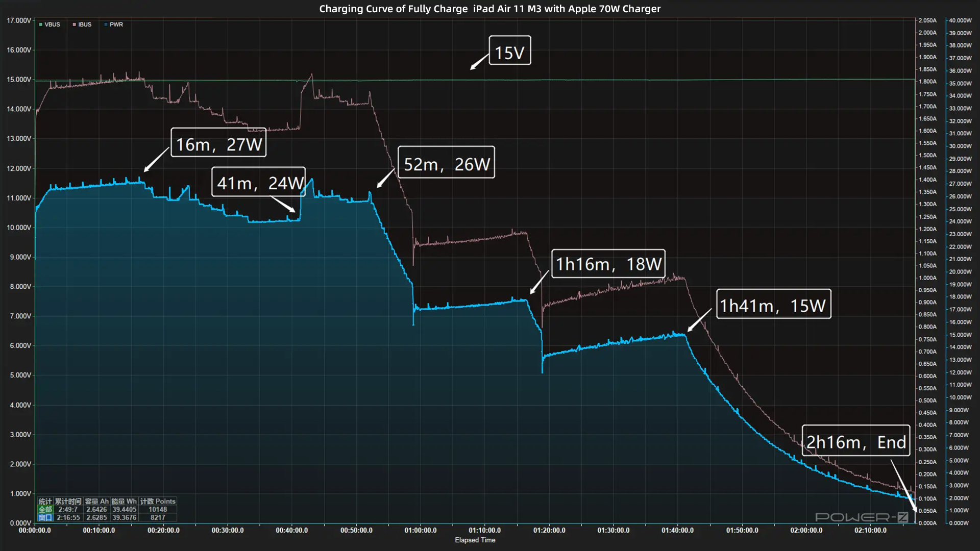Select the points count 8217
The image size is (980, 551).
tap(158, 517)
